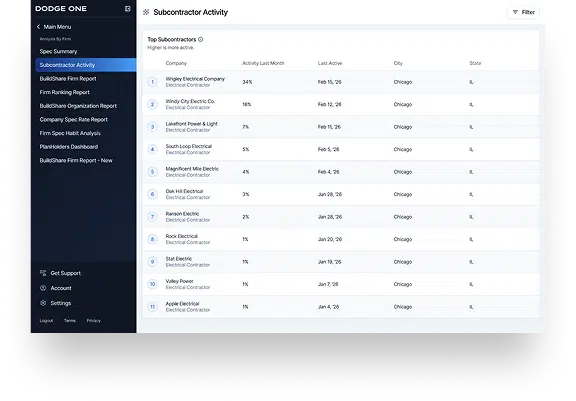Click rank 1 badge for Wrigley Electrical

(152, 82)
